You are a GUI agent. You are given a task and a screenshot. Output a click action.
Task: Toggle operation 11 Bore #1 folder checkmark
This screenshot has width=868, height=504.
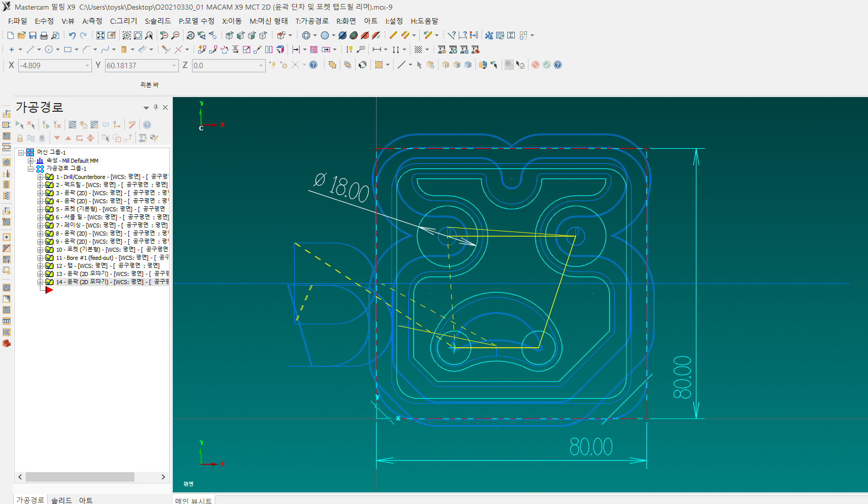[50, 257]
